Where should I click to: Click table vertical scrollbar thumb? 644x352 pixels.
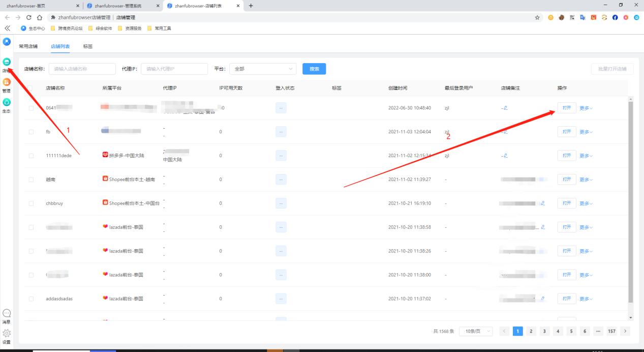pos(631,201)
